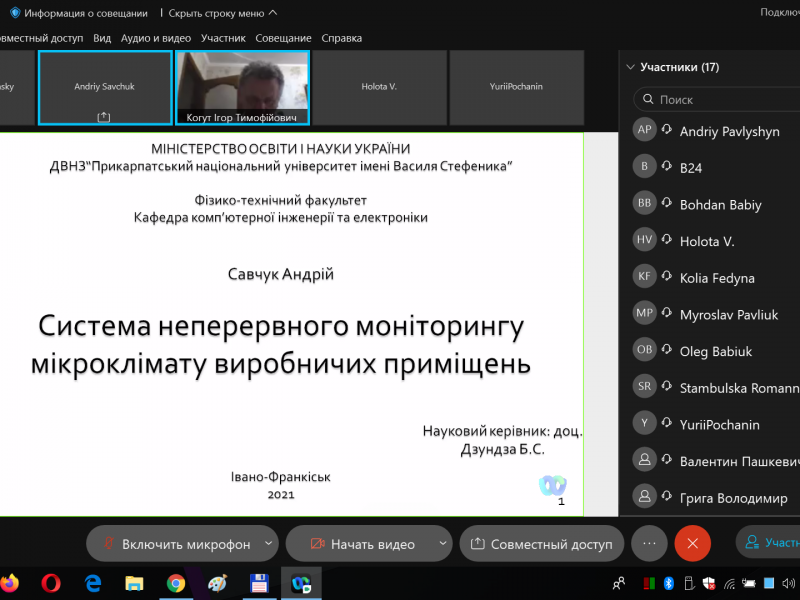Click Скрыть строку меню to hide menu bar
The height and width of the screenshot is (600, 800).
[x=222, y=13]
